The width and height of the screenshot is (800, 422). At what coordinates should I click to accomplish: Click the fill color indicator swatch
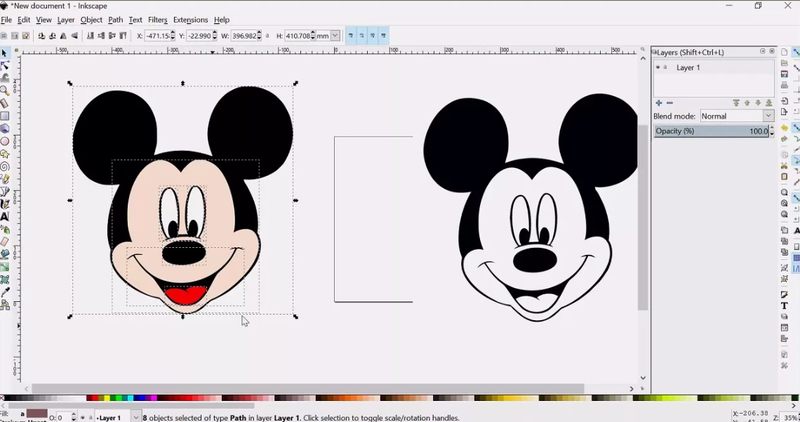point(37,413)
